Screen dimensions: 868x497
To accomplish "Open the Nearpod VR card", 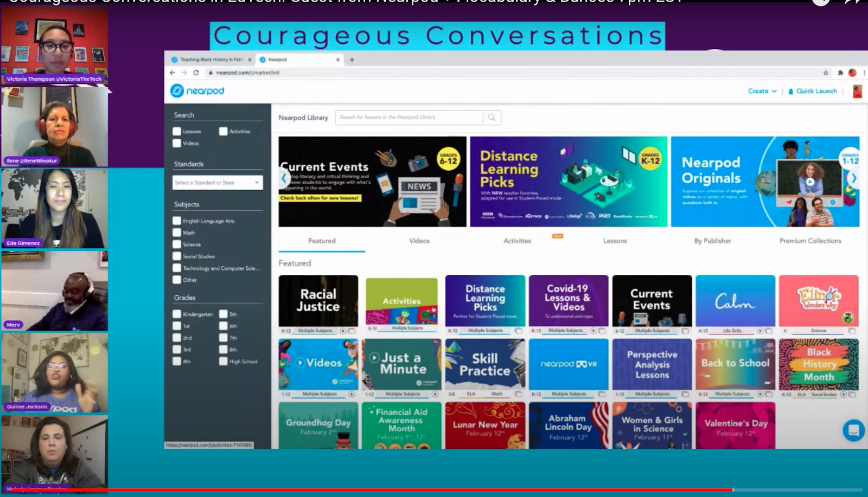I will click(569, 369).
